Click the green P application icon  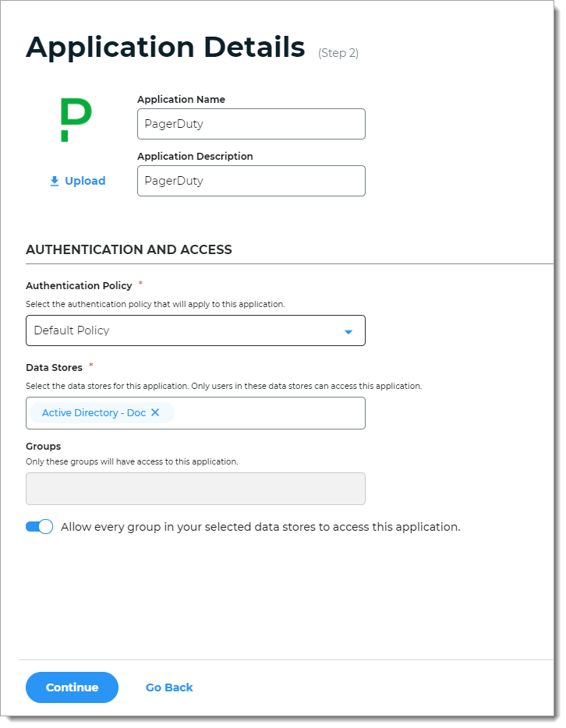point(77,119)
